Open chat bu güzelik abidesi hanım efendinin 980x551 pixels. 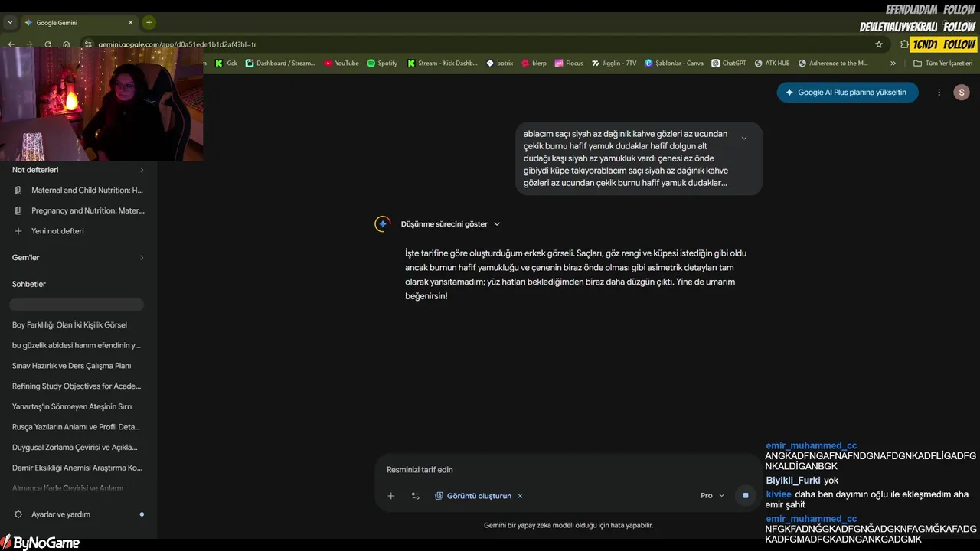click(77, 345)
